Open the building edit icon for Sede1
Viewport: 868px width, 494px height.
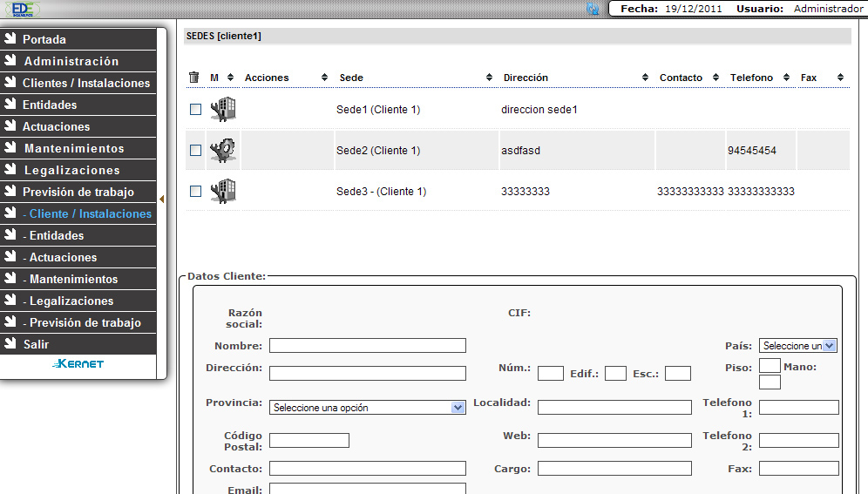coord(224,110)
